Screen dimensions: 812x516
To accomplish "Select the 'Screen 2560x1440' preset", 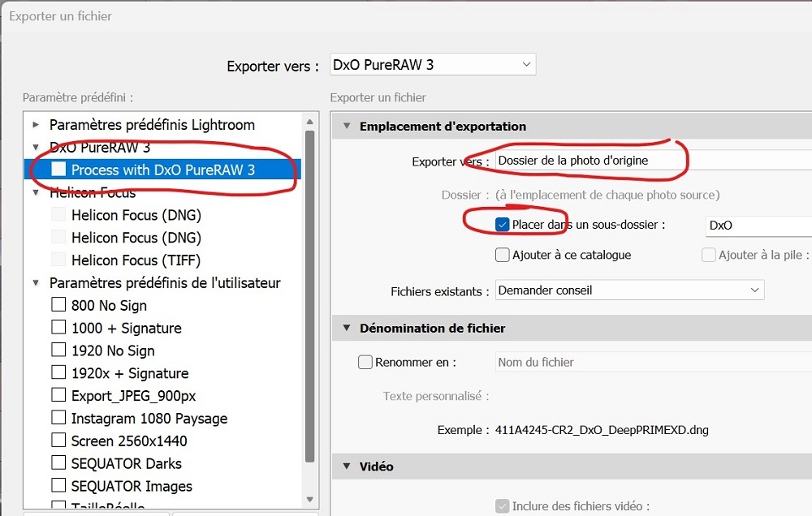I will point(128,441).
